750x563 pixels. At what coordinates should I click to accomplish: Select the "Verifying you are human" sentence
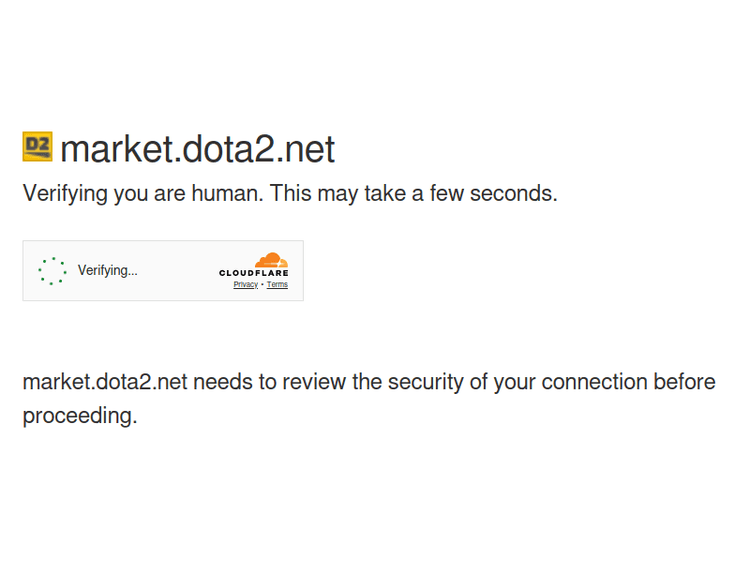(x=142, y=193)
